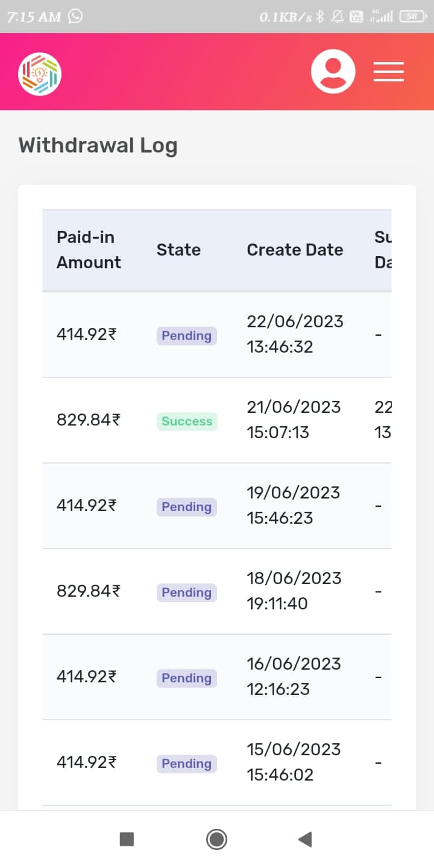
Task: Select the State column header
Action: pos(178,250)
